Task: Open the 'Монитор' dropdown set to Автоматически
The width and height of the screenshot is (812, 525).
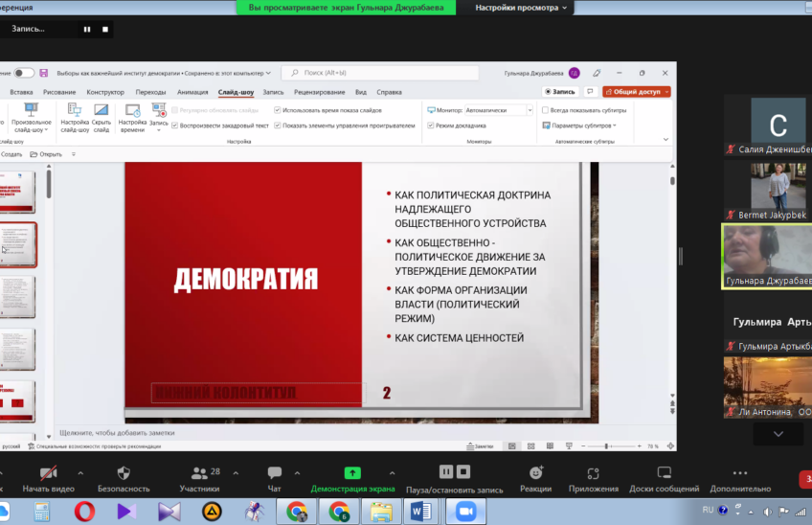Action: pyautogui.click(x=497, y=110)
